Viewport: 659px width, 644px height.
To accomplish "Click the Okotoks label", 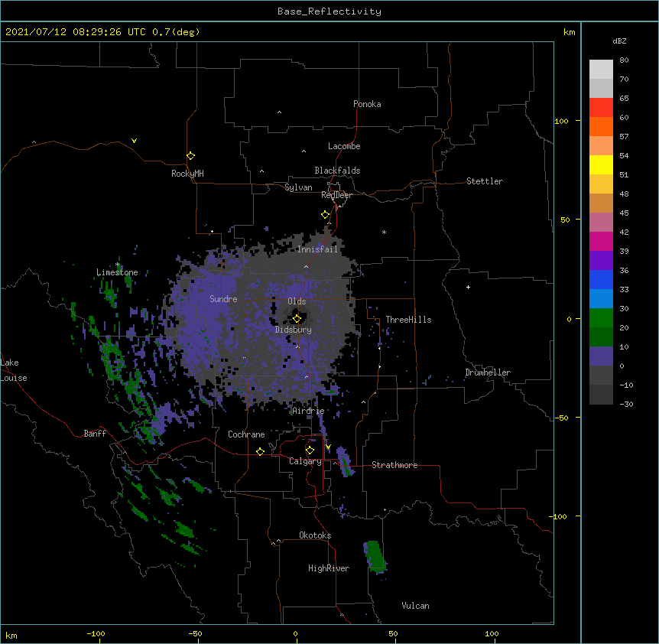I will (x=315, y=535).
